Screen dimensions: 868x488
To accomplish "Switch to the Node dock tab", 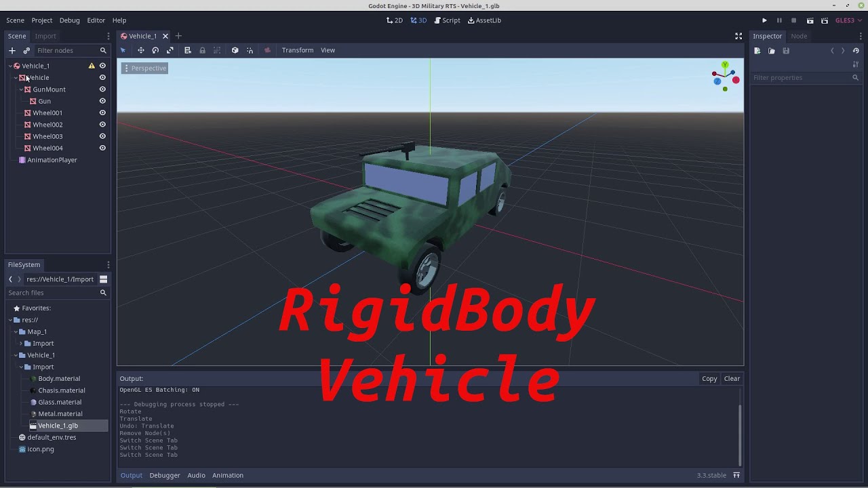I will (799, 36).
